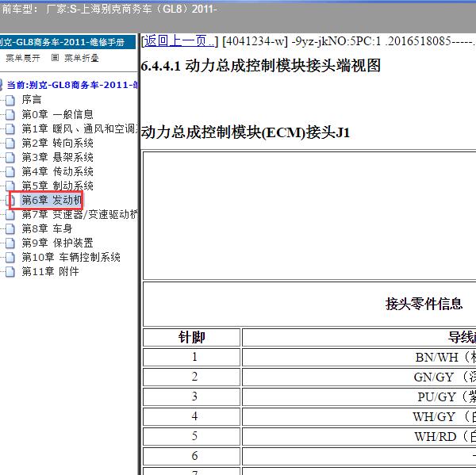The height and width of the screenshot is (475, 476).
Task: Open 第0章 一般信息
Action: pos(57,114)
